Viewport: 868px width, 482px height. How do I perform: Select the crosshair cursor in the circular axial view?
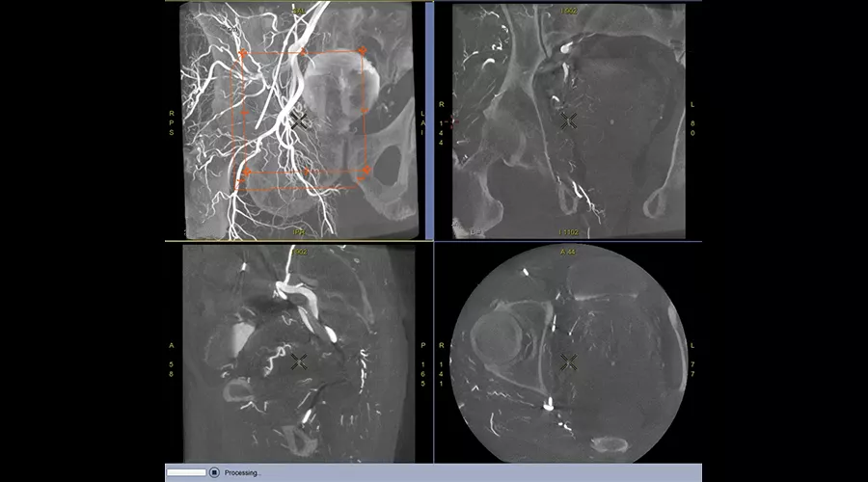click(568, 362)
